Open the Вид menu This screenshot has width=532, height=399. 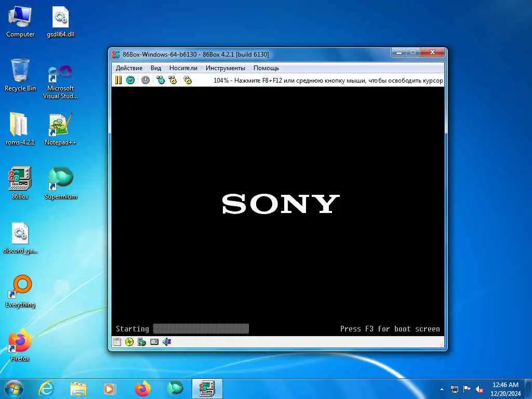click(x=156, y=68)
